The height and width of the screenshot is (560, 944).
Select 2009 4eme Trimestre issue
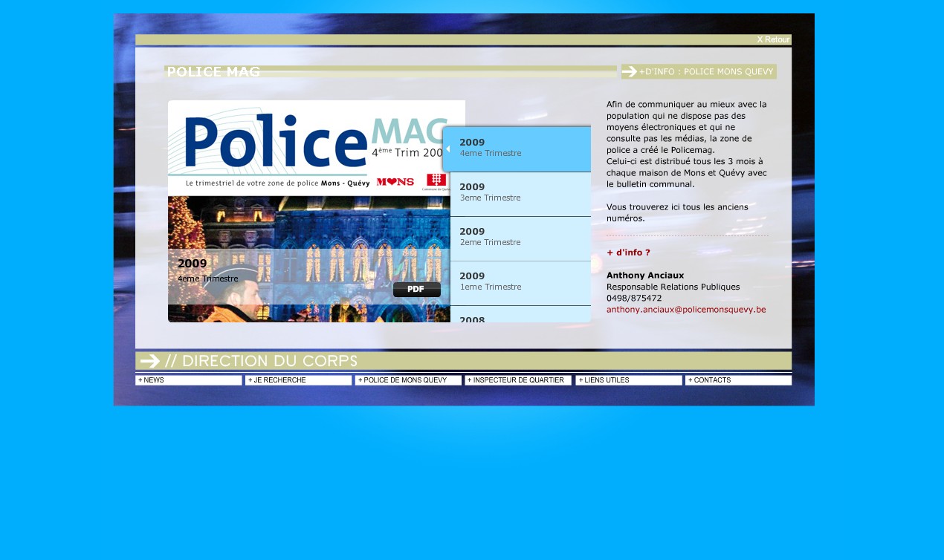point(520,148)
